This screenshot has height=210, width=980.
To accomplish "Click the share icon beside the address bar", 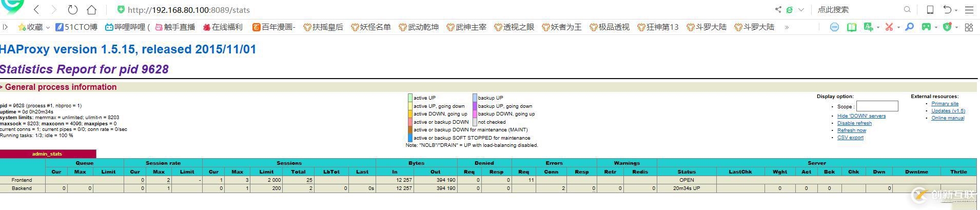I will click(778, 9).
